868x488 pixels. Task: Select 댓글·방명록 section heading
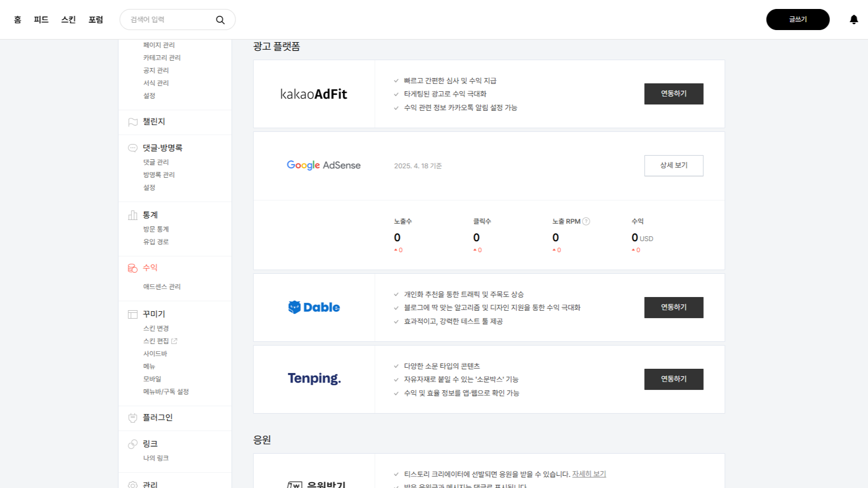coord(163,148)
